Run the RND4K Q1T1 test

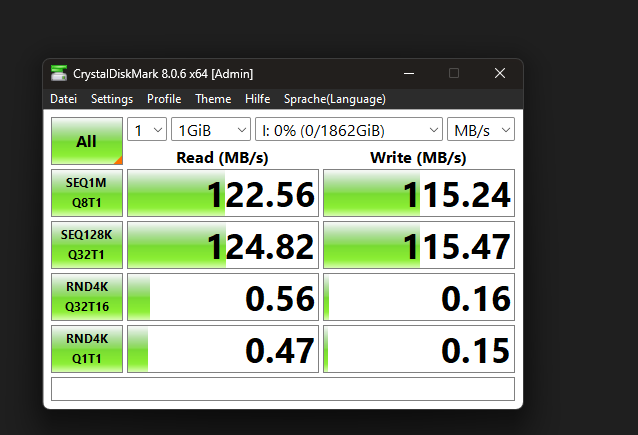(x=87, y=349)
